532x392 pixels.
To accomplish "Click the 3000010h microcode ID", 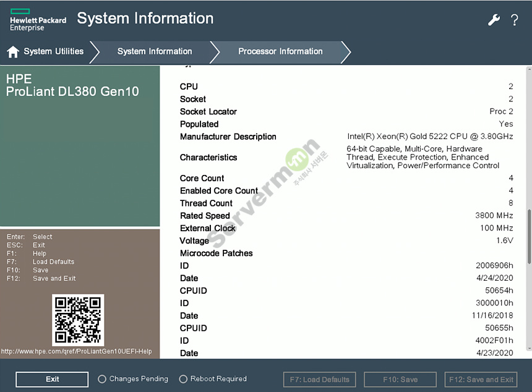I will [494, 303].
